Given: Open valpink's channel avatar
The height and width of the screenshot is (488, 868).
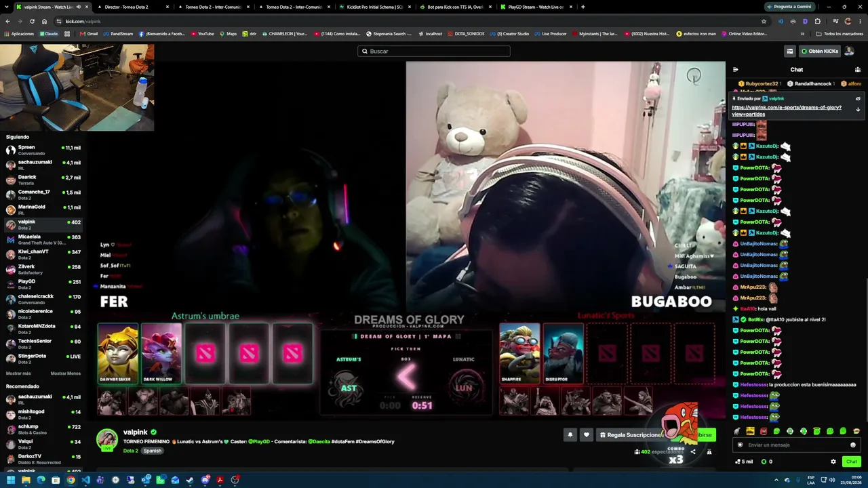Looking at the screenshot, I should pos(106,439).
